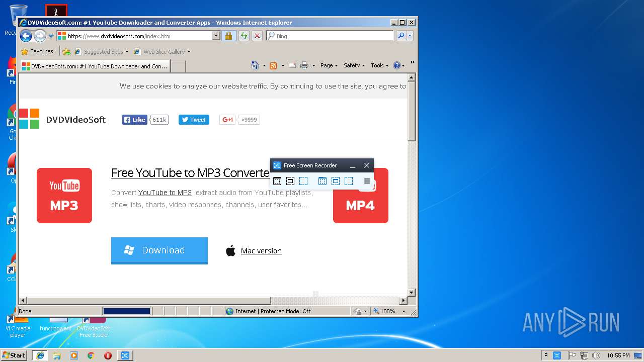Open search provider dropdown arrow
The width and height of the screenshot is (644, 362).
pyautogui.click(x=410, y=36)
